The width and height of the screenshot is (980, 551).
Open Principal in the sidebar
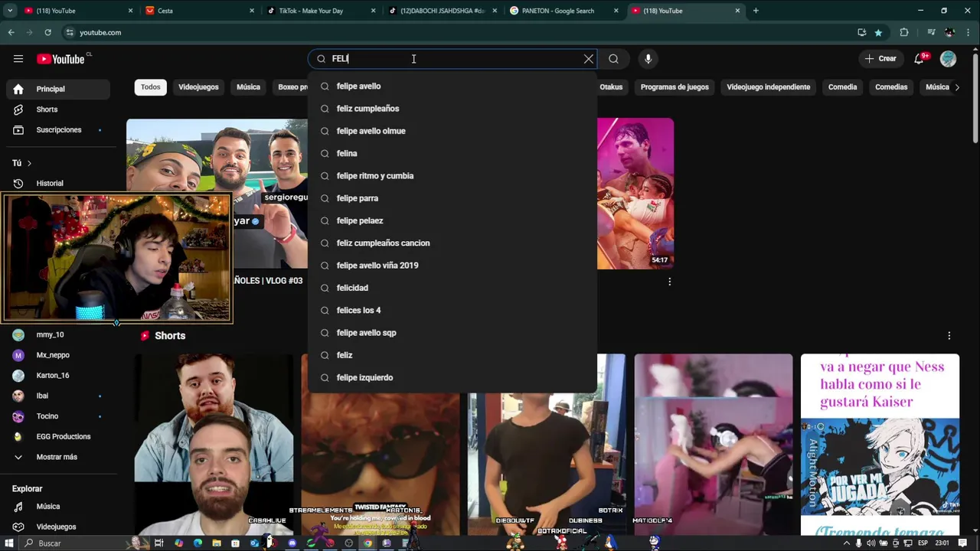click(58, 89)
